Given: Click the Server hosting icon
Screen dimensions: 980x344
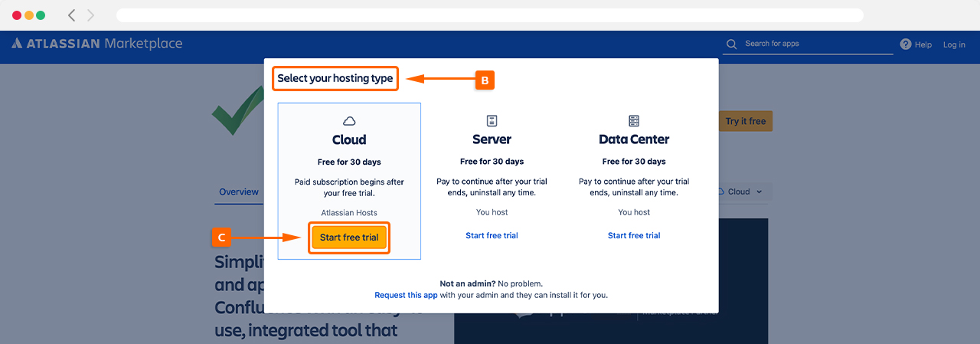Looking at the screenshot, I should point(492,121).
